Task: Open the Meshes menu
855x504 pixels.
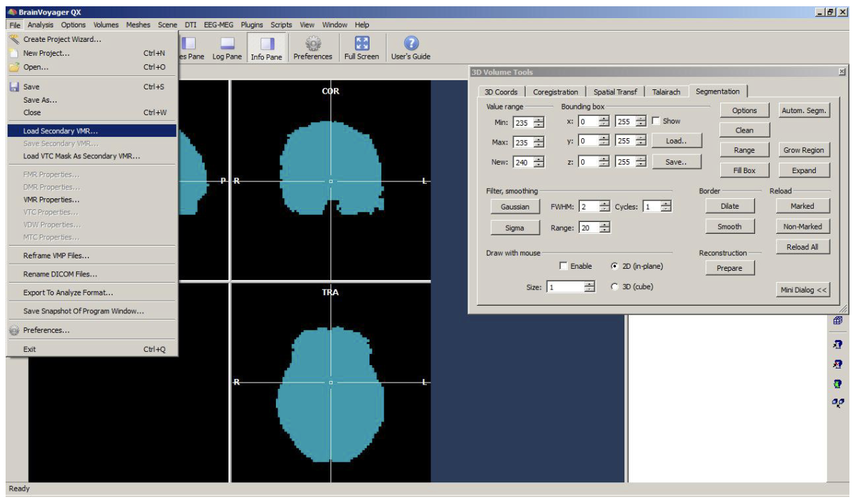Action: (138, 25)
